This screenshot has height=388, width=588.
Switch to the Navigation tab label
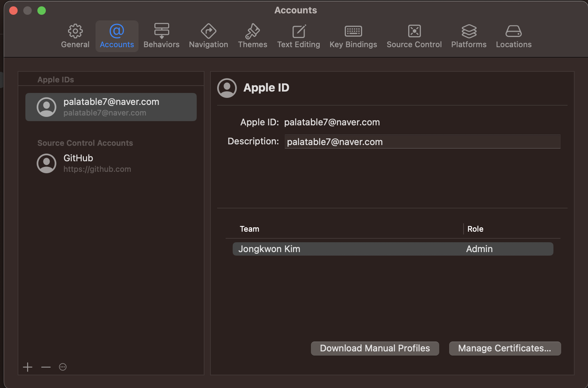pos(208,45)
